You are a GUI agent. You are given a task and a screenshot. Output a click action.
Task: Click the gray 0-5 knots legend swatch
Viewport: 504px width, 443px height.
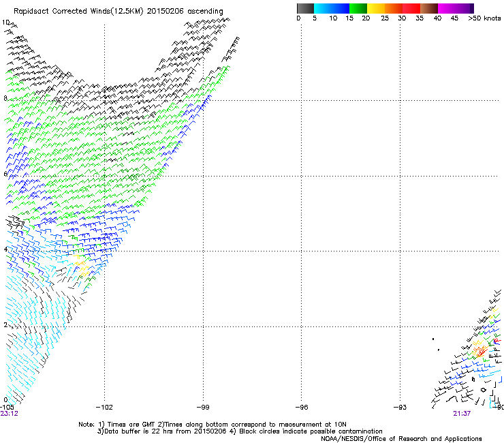[305, 8]
